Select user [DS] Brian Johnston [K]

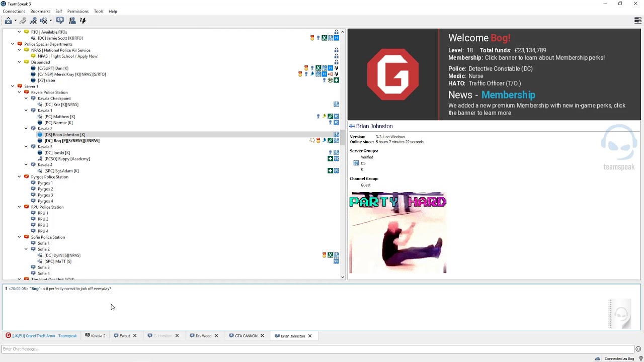pyautogui.click(x=65, y=135)
